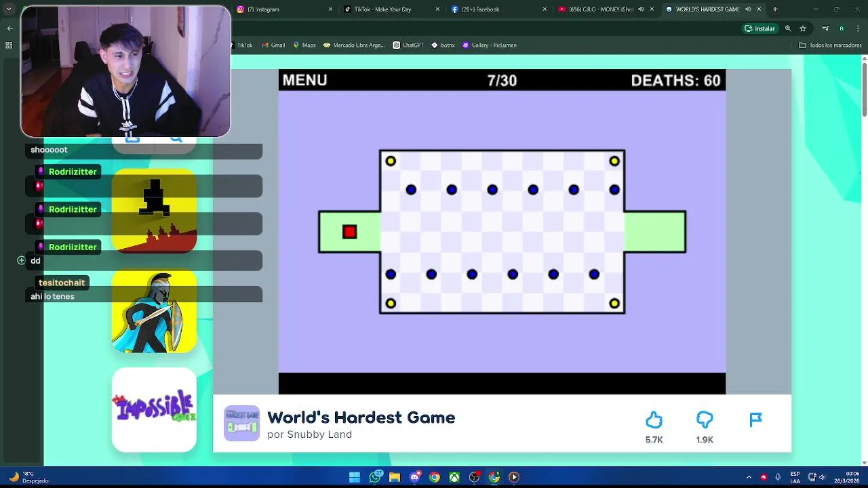
Task: Open the black stickman game thumbnail
Action: (x=154, y=211)
